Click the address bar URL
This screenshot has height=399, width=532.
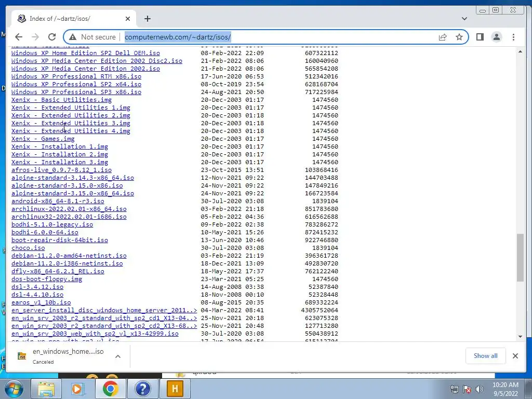(178, 37)
